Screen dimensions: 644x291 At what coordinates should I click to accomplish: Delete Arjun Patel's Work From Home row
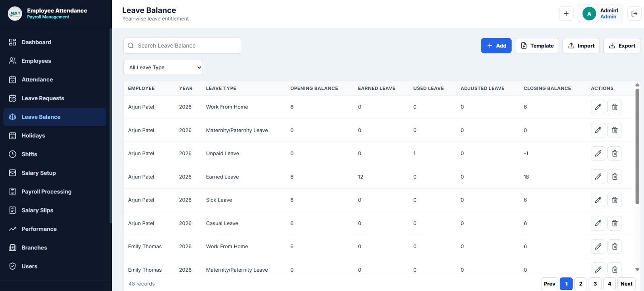pyautogui.click(x=615, y=107)
